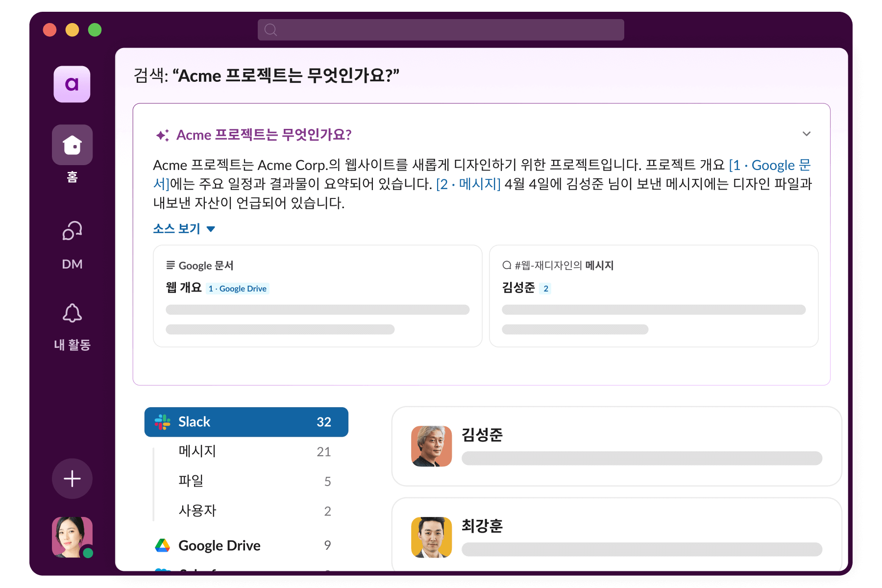The height and width of the screenshot is (588, 882).
Task: Open 김성준 search result with photo
Action: point(616,446)
